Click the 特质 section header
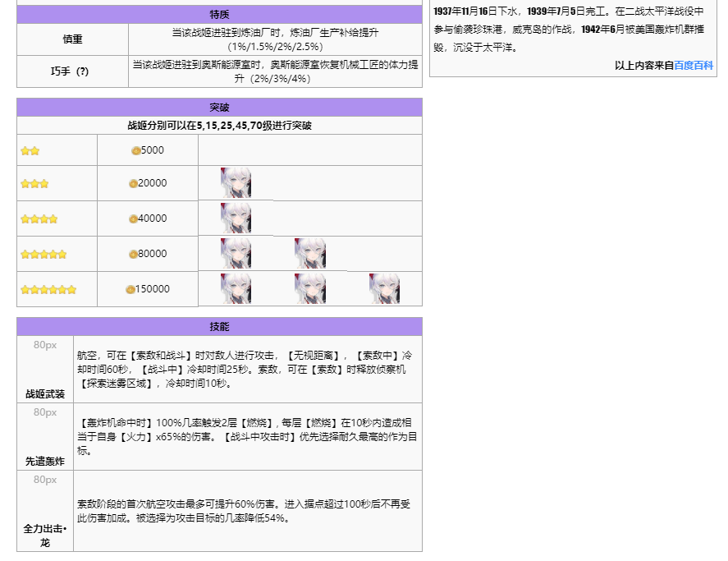The width and height of the screenshot is (728, 561). (219, 15)
